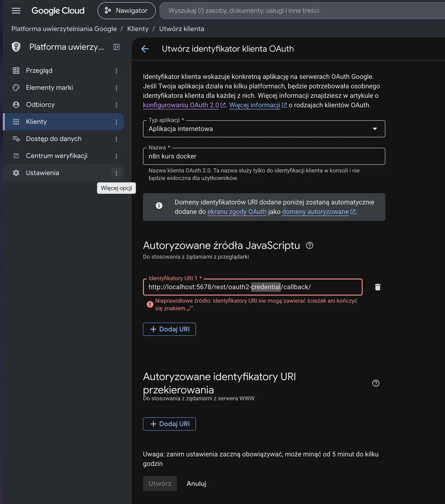Screen dimensions: 445x504
Task: Open more options for Elementy marki
Action: [116, 88]
